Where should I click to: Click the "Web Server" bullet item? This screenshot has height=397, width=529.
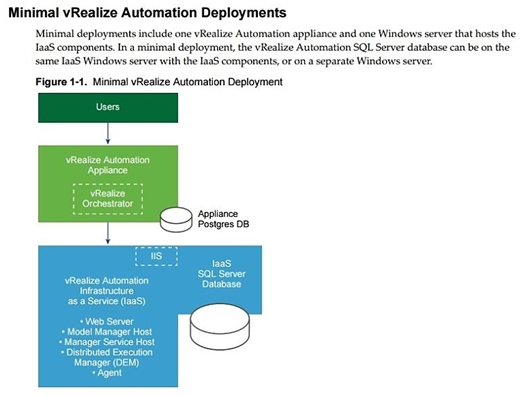(x=107, y=321)
